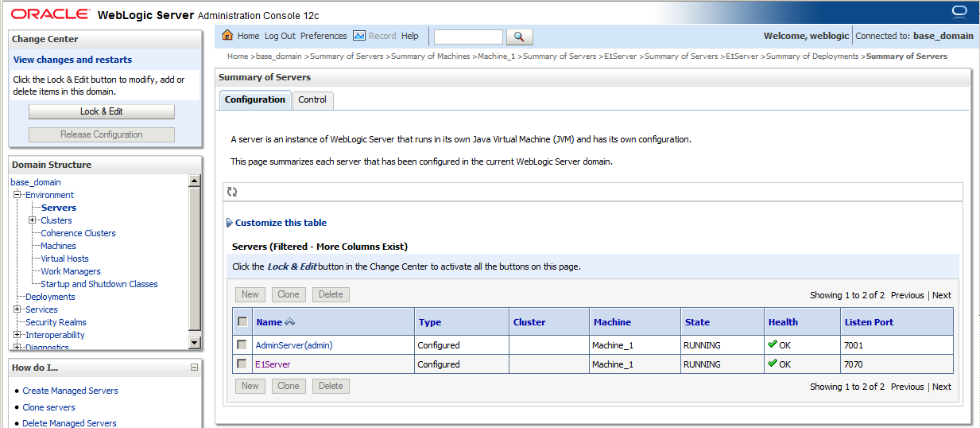
Task: Select base_domain root in tree
Action: pyautogui.click(x=36, y=182)
